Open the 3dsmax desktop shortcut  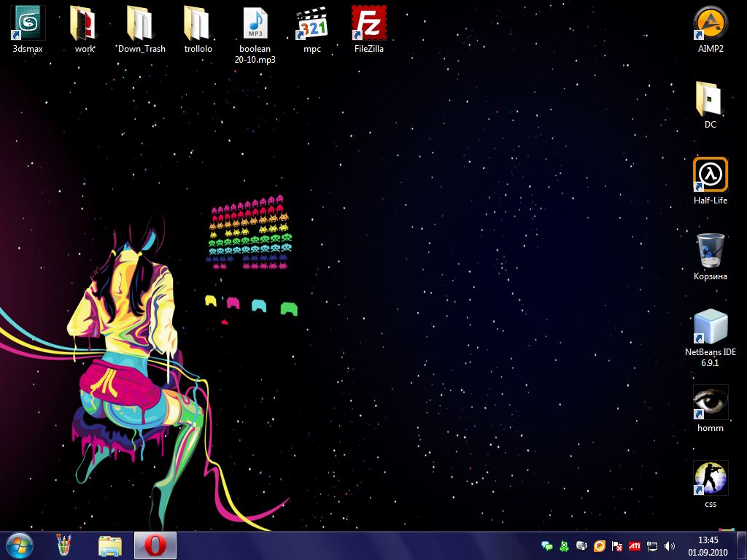point(28,23)
